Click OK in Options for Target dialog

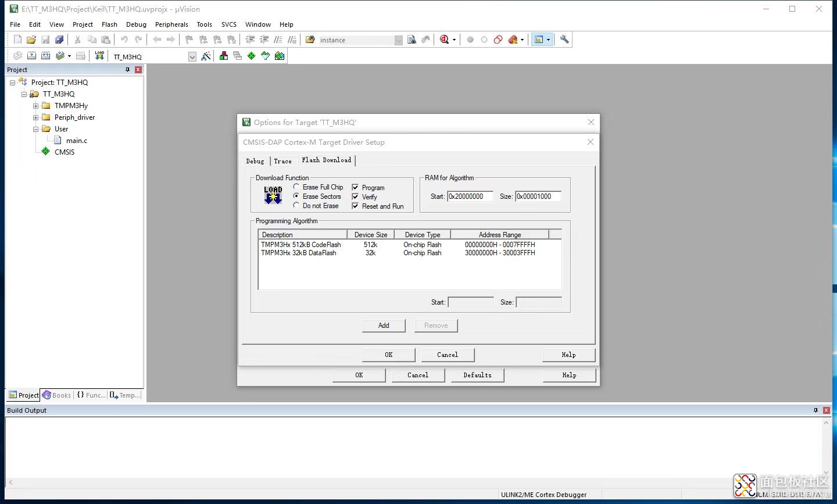359,375
